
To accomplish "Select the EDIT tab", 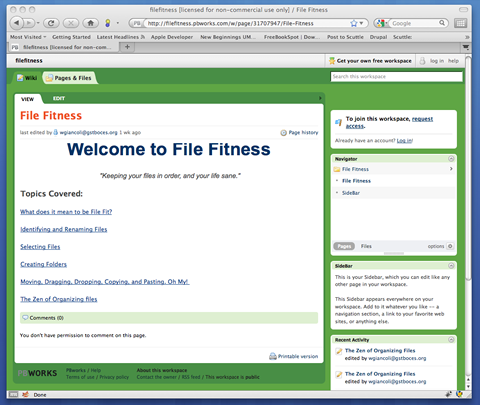I will pyautogui.click(x=59, y=98).
